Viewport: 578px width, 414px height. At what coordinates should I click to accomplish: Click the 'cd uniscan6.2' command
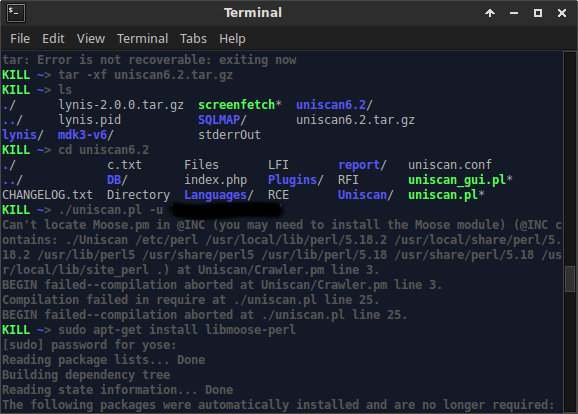point(104,150)
